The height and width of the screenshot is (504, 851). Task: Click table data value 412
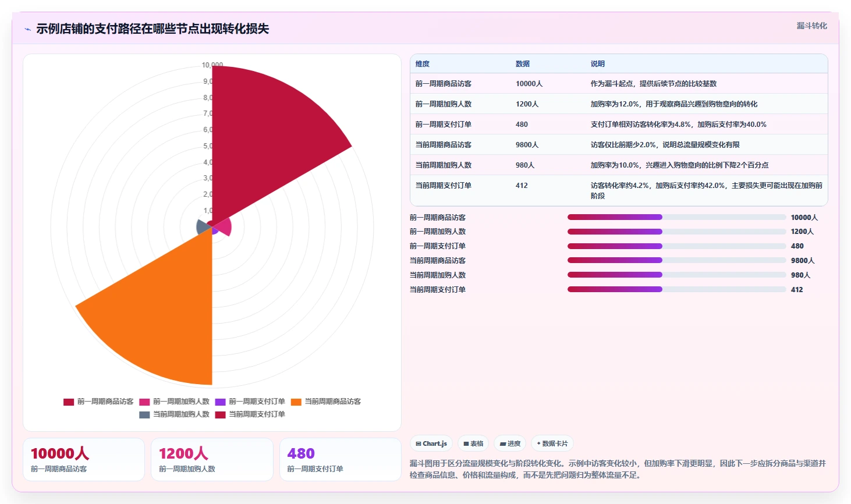(522, 186)
